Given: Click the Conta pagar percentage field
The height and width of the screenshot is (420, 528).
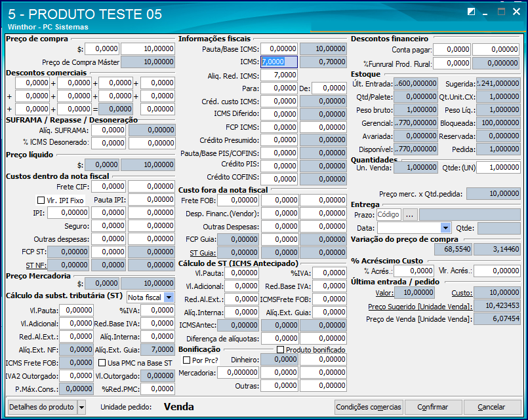Looking at the screenshot, I should (451, 49).
